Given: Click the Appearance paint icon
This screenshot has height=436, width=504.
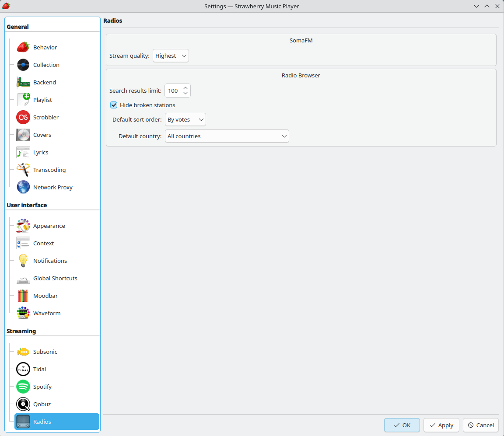Looking at the screenshot, I should tap(23, 226).
